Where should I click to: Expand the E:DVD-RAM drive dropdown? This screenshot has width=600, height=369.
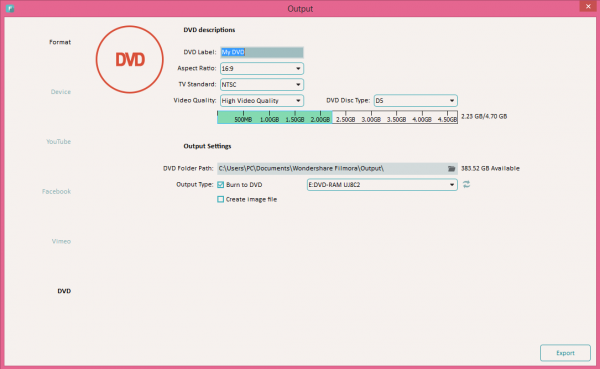(382, 185)
